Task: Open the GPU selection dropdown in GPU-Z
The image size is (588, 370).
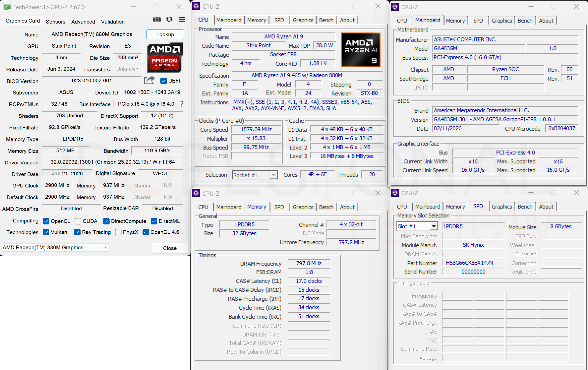Action: (55, 247)
